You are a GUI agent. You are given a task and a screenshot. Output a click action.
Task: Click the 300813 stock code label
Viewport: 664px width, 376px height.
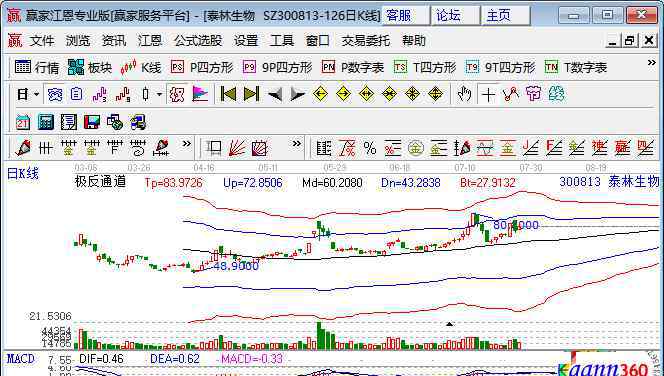tap(580, 182)
